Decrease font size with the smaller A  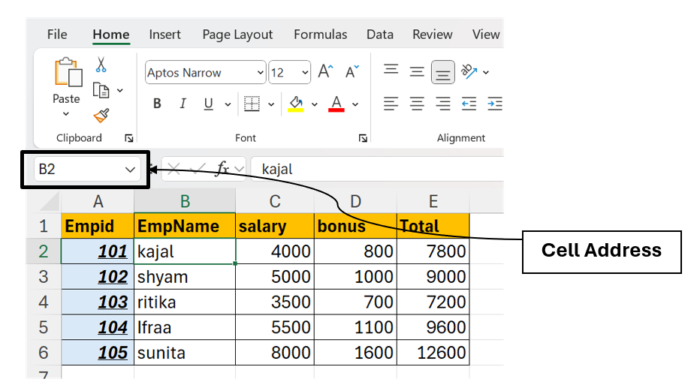[352, 71]
